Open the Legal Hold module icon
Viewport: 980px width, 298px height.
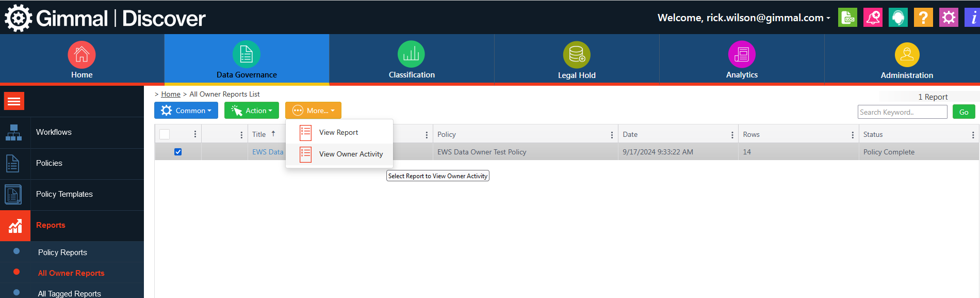tap(576, 55)
